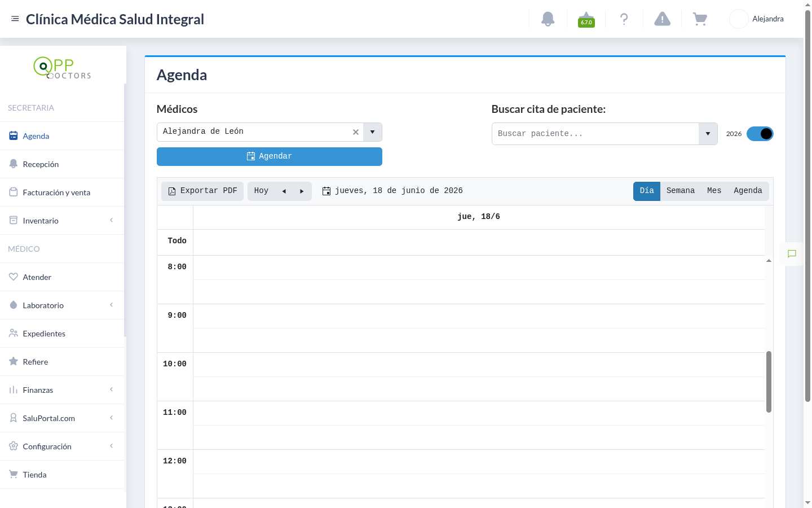812x508 pixels.
Task: Open the Médicos dropdown arrow
Action: [x=372, y=132]
